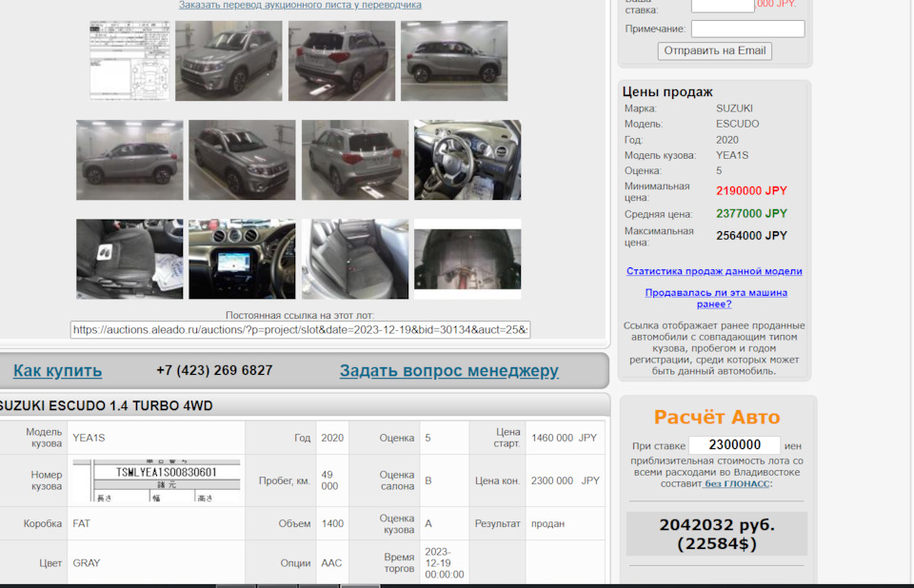Click 'Отправить на Email' button

[x=715, y=50]
